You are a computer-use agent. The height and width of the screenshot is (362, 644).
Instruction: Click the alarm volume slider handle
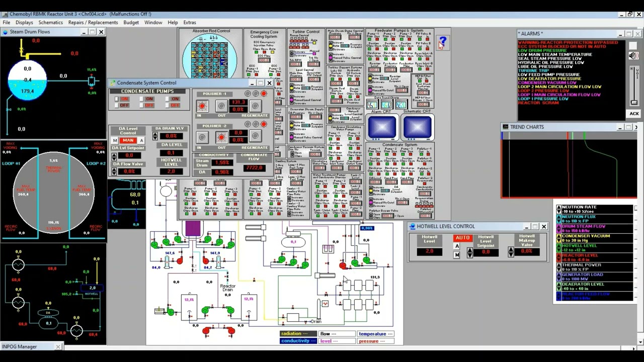[x=634, y=103]
